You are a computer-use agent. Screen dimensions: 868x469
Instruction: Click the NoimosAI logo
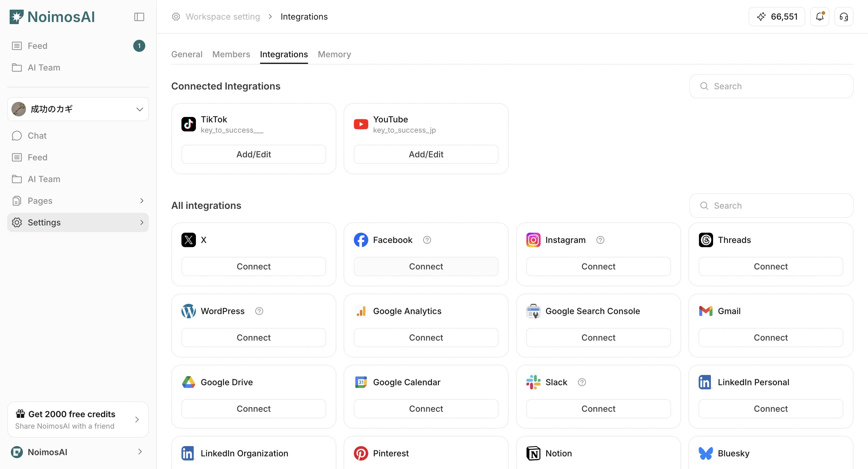pyautogui.click(x=52, y=17)
